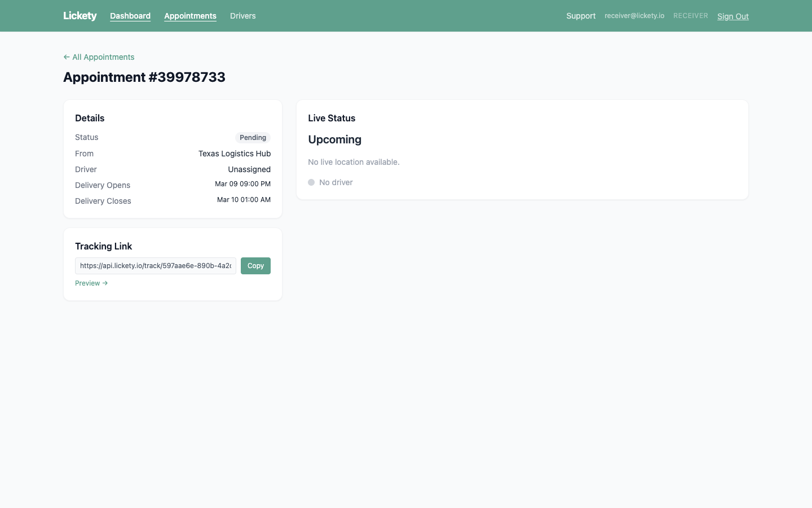Select the tracking URL field
Viewport: 812px width, 508px height.
[x=156, y=266]
